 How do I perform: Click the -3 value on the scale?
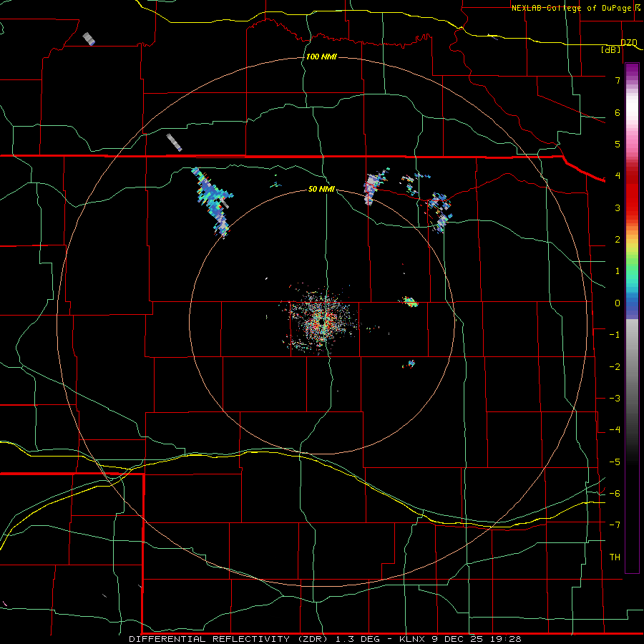615,399
